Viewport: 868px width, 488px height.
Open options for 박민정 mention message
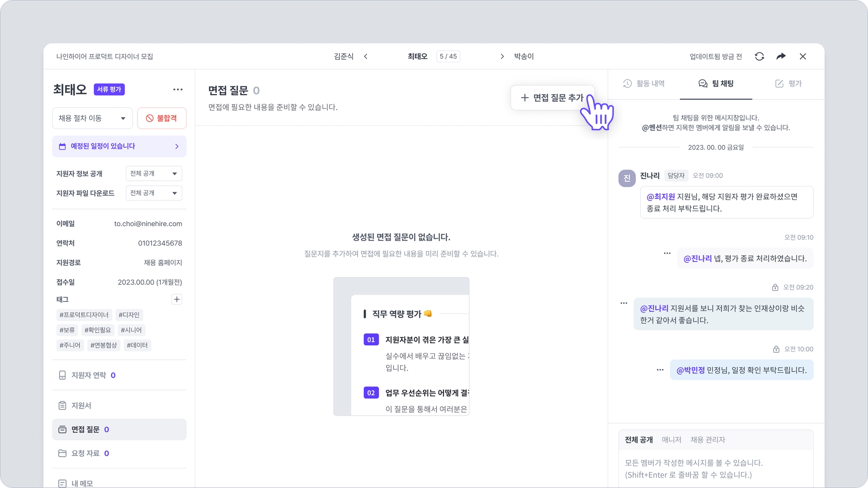(x=660, y=370)
